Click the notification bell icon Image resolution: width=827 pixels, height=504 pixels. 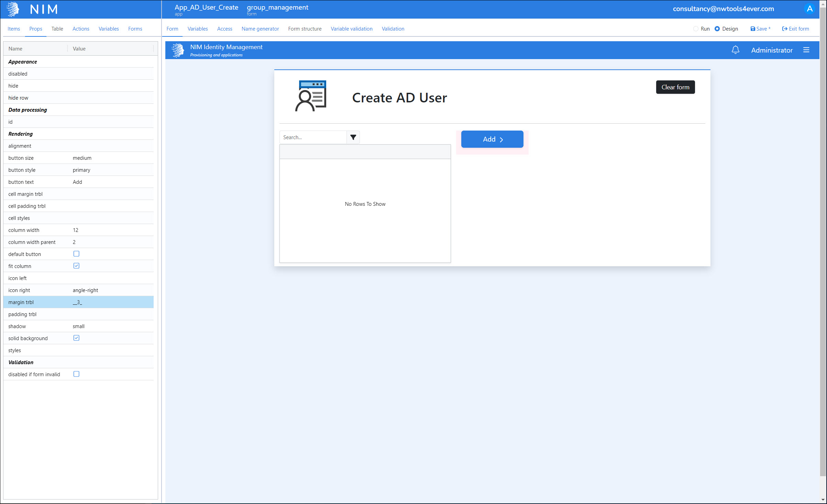(x=735, y=50)
